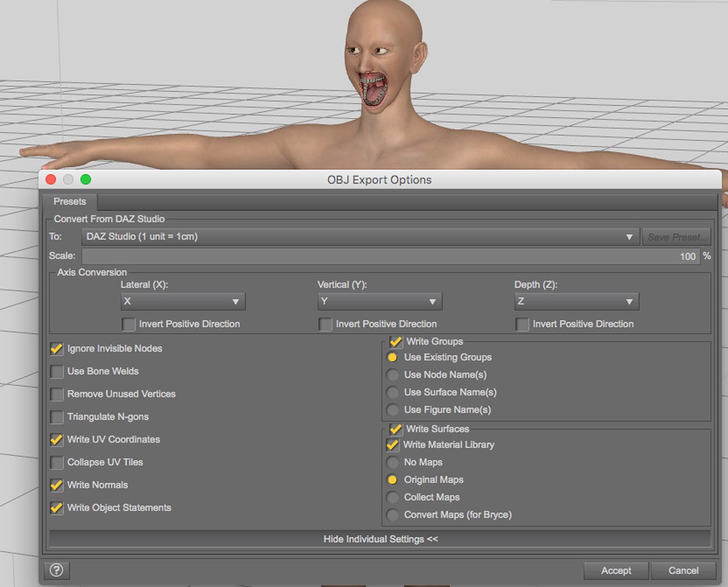Click the yellow minimize window button
728x587 pixels.
pos(68,179)
